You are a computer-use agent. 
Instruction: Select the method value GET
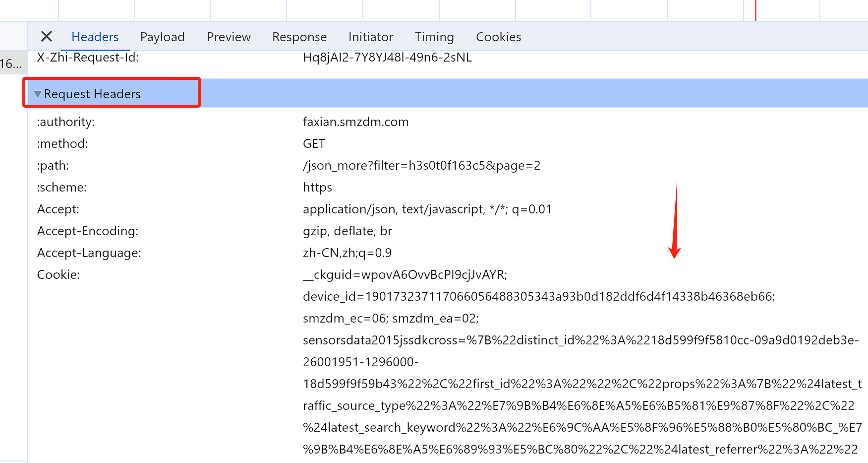click(314, 144)
